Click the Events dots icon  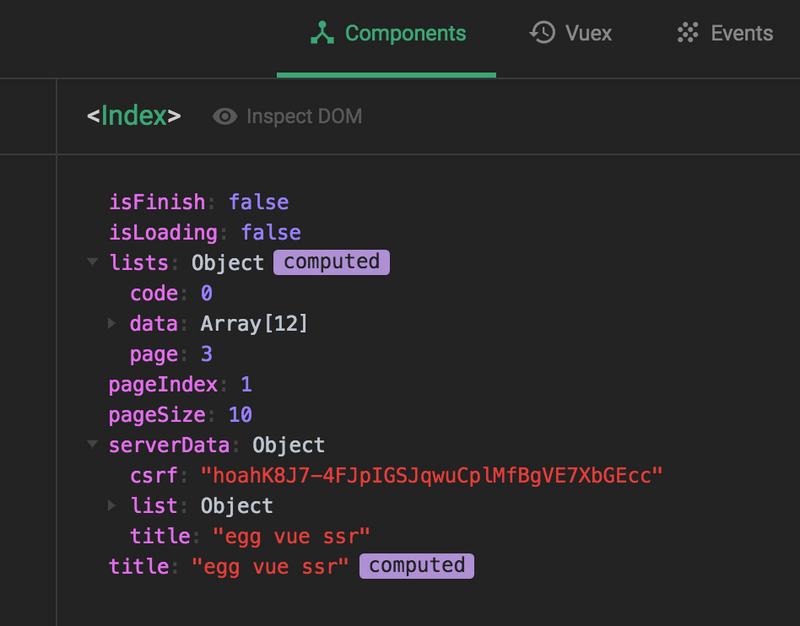pos(687,33)
